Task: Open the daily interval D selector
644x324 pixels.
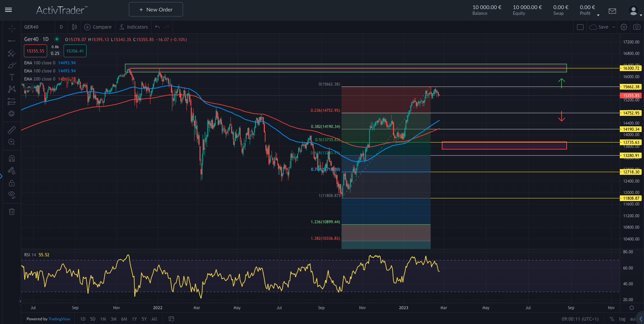Action: point(61,27)
